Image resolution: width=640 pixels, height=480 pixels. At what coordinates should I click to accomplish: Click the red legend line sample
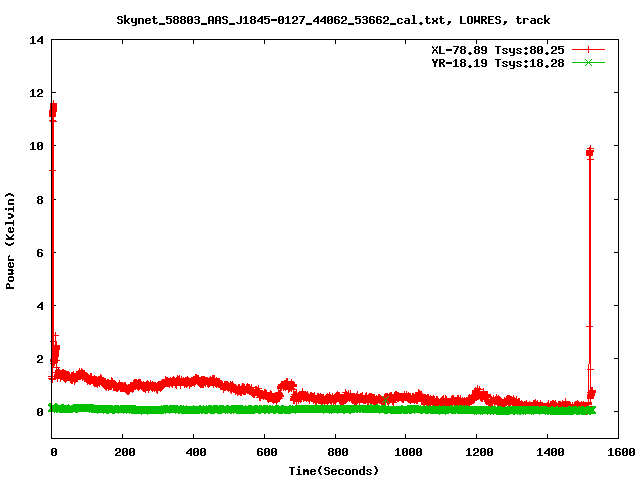(588, 50)
